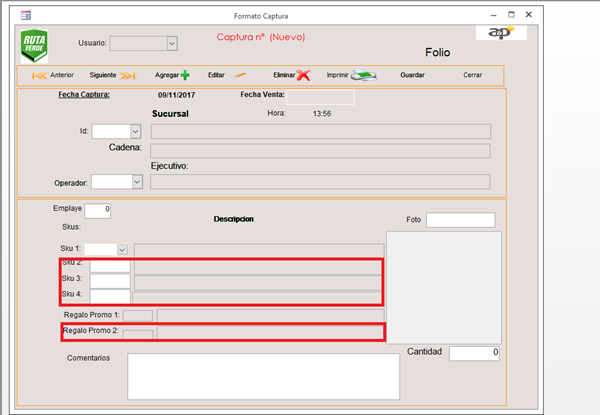Click the Editar pencil icon
This screenshot has width=600, height=415.
(240, 75)
